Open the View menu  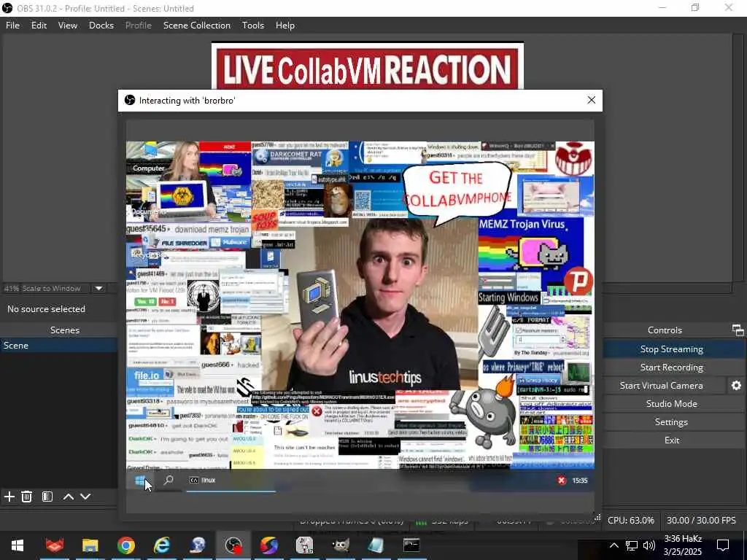(68, 26)
